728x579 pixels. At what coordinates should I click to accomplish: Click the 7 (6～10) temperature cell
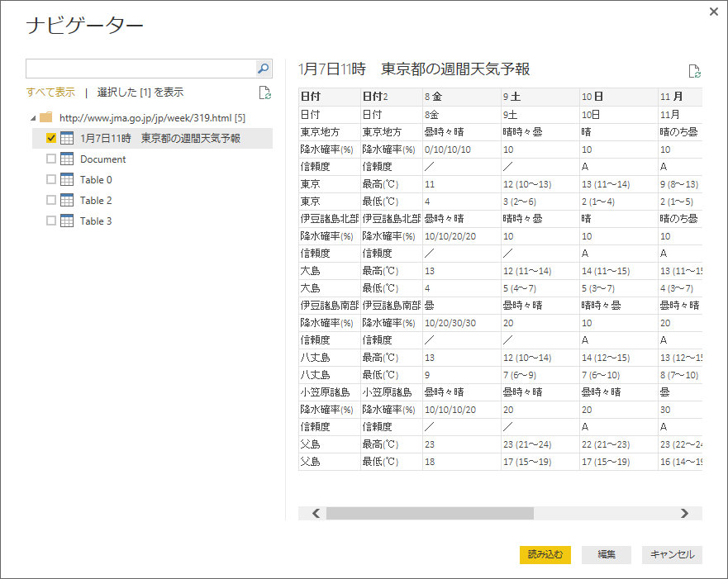click(618, 375)
